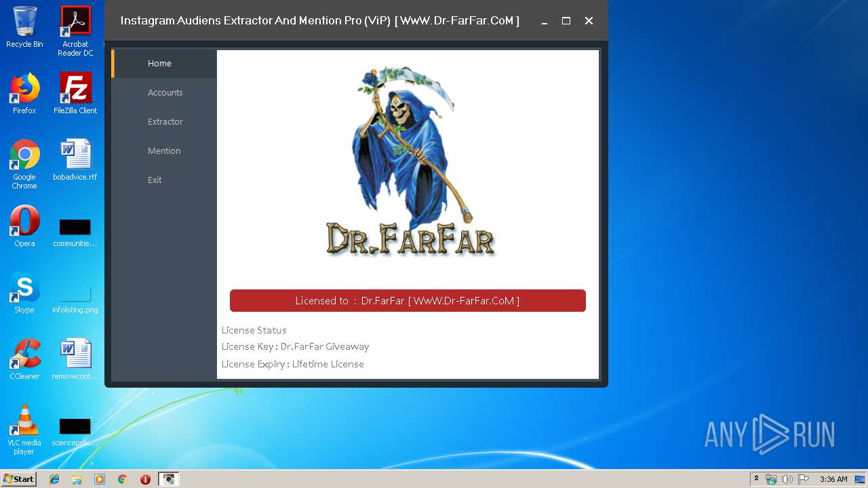Image resolution: width=868 pixels, height=488 pixels.
Task: Minimize the Instagram Audiens Extractor window
Action: pos(544,21)
